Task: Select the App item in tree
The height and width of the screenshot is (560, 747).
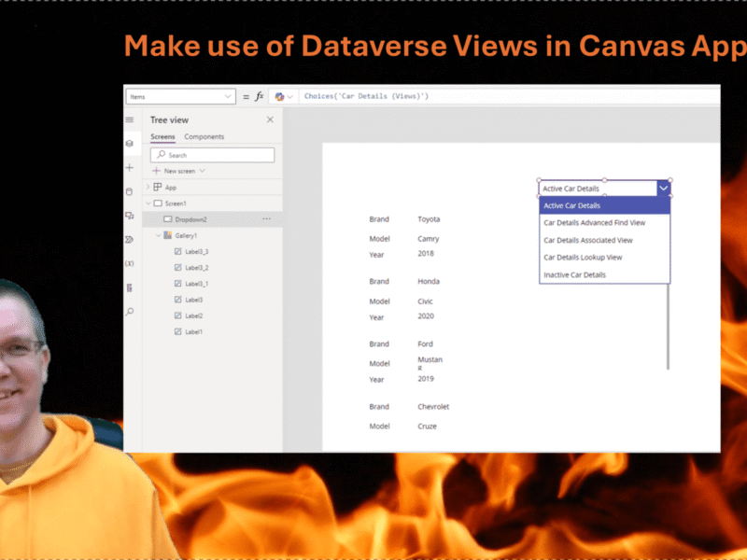Action: click(x=171, y=188)
